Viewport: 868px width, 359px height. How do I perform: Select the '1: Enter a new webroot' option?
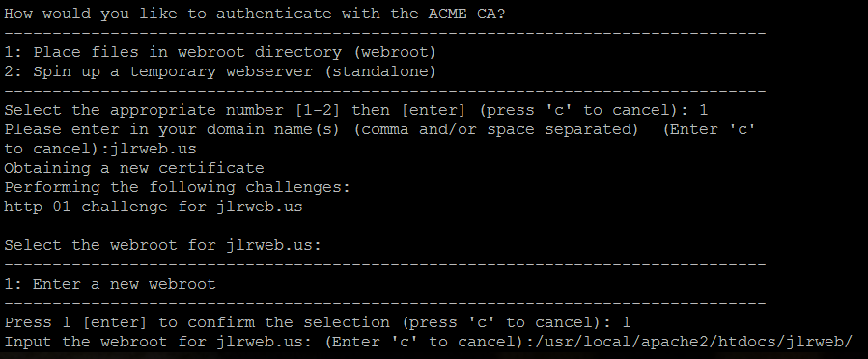pos(110,284)
